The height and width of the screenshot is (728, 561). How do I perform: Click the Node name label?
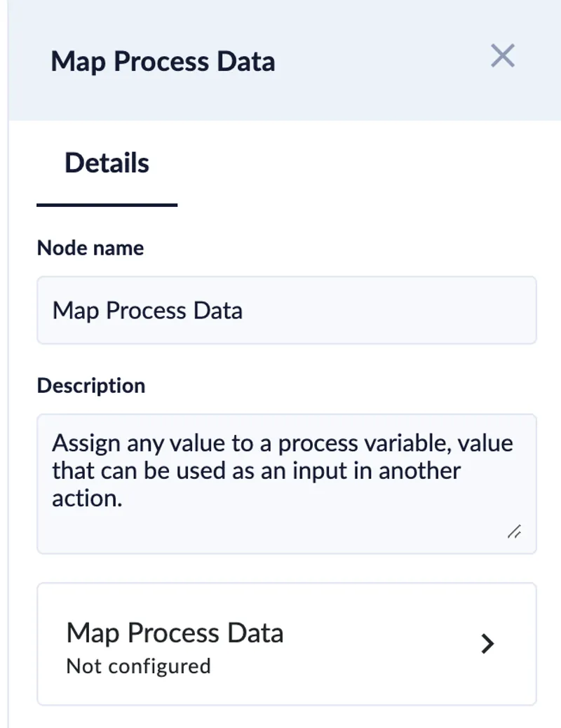(90, 248)
